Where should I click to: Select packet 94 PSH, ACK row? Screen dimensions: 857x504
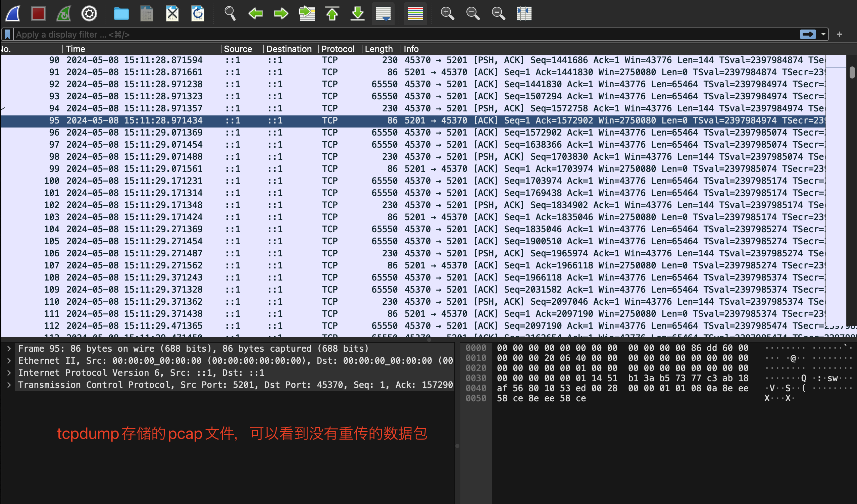pos(413,108)
